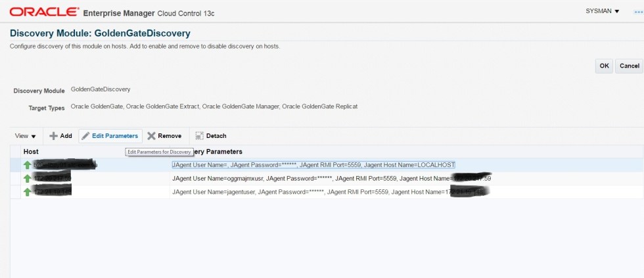This screenshot has width=644, height=278.
Task: Click the Edit Parameters pencil icon
Action: coord(85,136)
